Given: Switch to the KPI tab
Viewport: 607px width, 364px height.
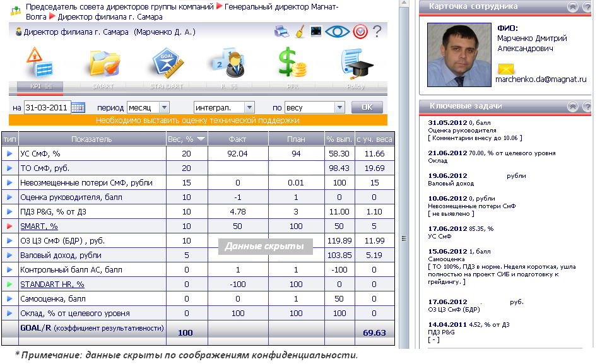Looking at the screenshot, I should (x=40, y=86).
